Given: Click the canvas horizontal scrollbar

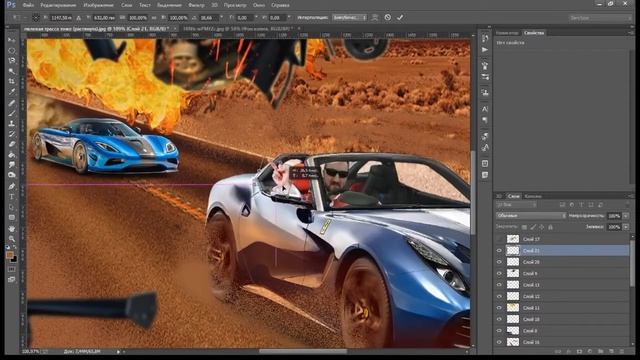Looking at the screenshot, I should (303, 351).
